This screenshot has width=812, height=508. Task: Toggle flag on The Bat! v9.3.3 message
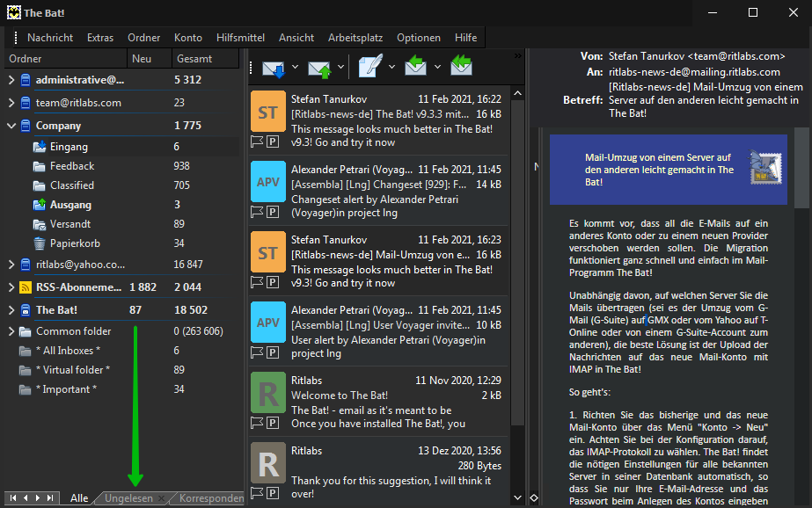[257, 142]
